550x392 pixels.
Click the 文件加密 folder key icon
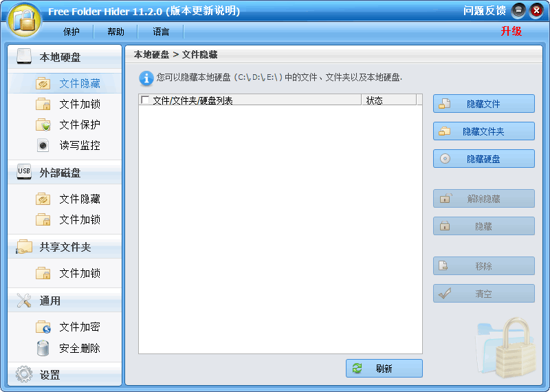pyautogui.click(x=43, y=327)
